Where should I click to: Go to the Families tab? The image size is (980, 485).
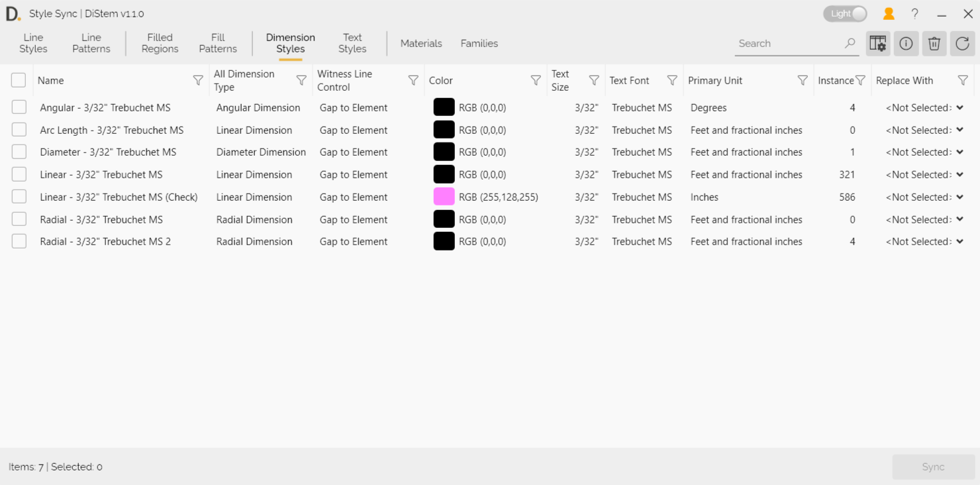point(479,44)
